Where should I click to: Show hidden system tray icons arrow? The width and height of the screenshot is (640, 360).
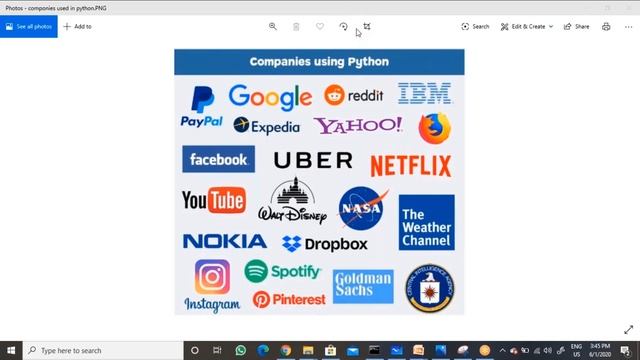[502, 351]
